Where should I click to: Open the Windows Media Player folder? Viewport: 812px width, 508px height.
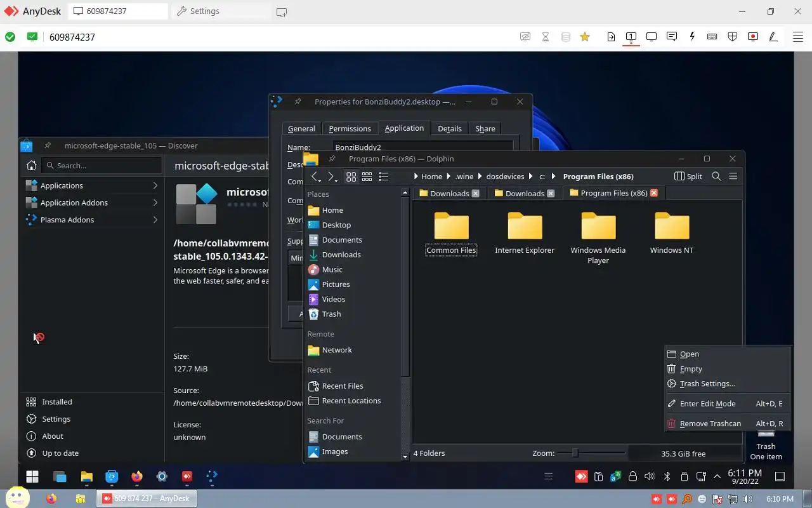[598, 238]
